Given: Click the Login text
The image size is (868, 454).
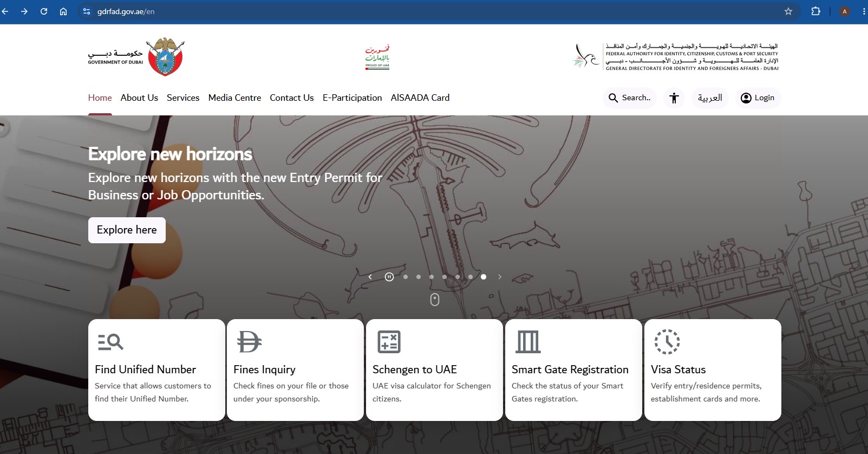Looking at the screenshot, I should 764,98.
